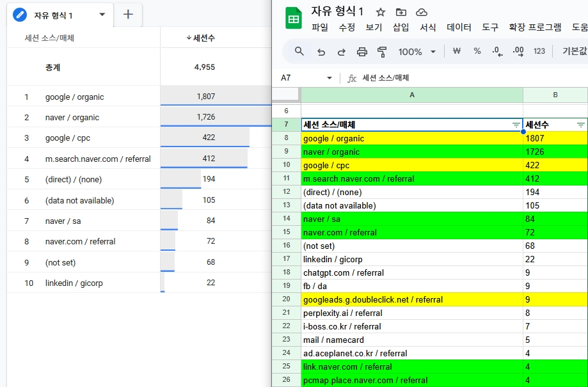This screenshot has width=588, height=387.
Task: Open the 수정 menu
Action: 347,27
